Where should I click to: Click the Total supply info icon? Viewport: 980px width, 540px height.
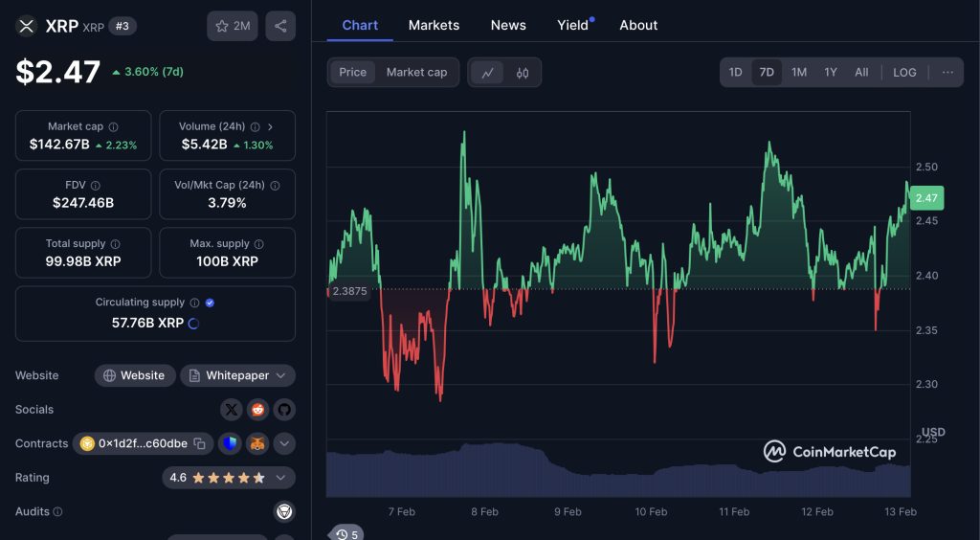tap(115, 244)
